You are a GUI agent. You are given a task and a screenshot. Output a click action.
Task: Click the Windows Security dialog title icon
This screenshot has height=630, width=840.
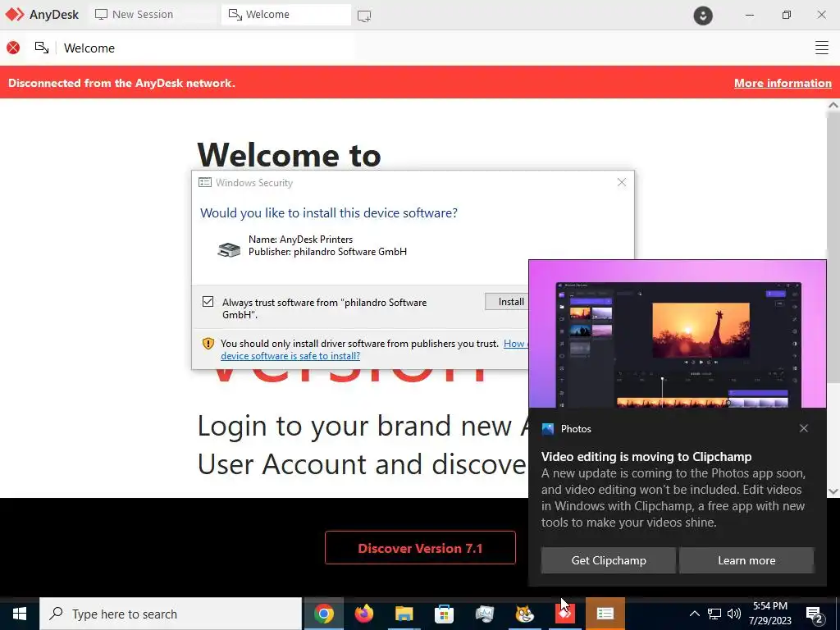(204, 183)
